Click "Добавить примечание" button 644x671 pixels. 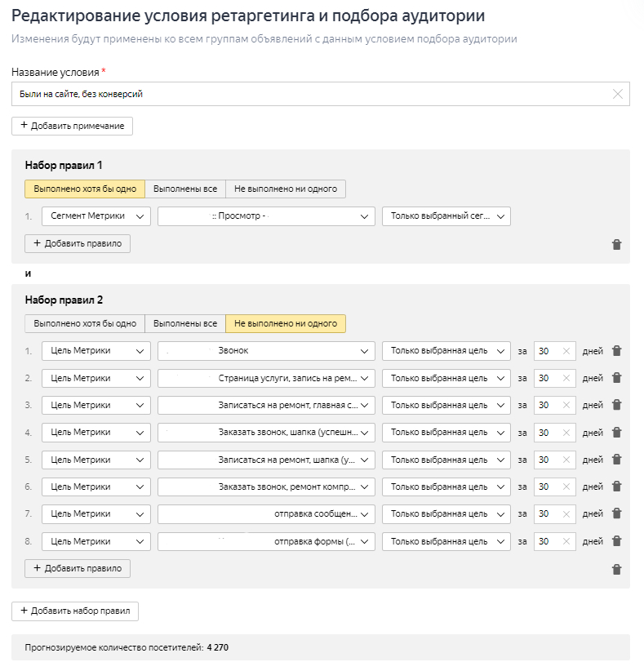(x=72, y=126)
